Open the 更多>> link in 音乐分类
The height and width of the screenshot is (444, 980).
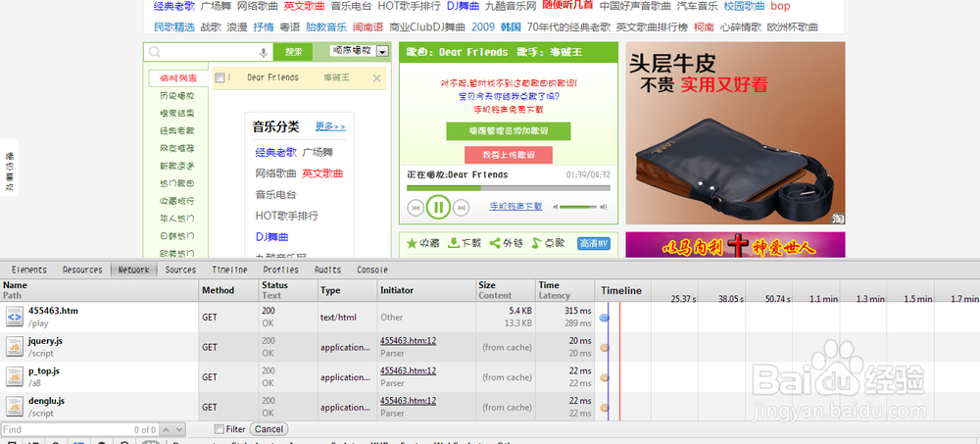(x=330, y=126)
